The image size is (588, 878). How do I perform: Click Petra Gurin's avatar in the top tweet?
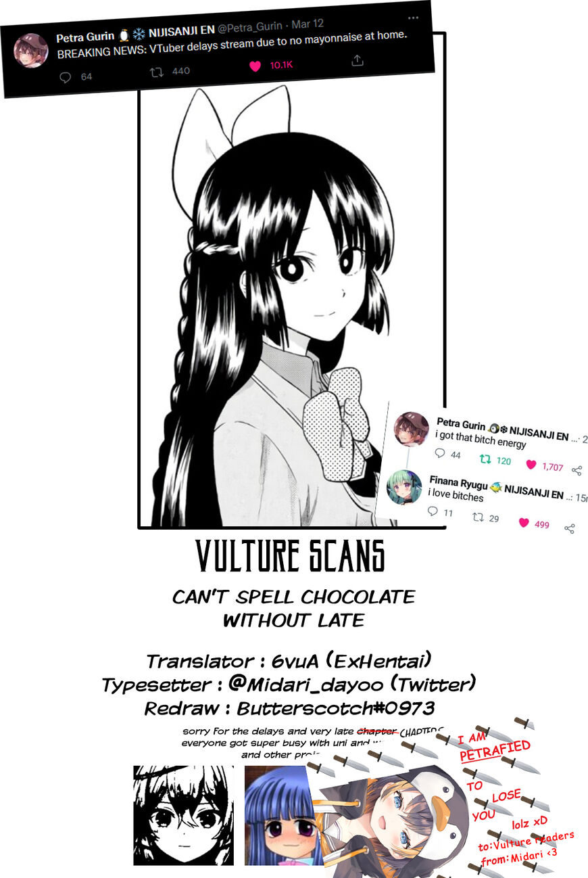tap(31, 51)
